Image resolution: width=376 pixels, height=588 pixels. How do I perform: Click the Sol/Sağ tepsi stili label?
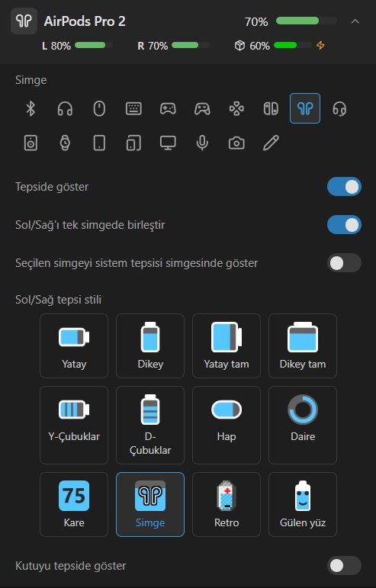point(58,300)
